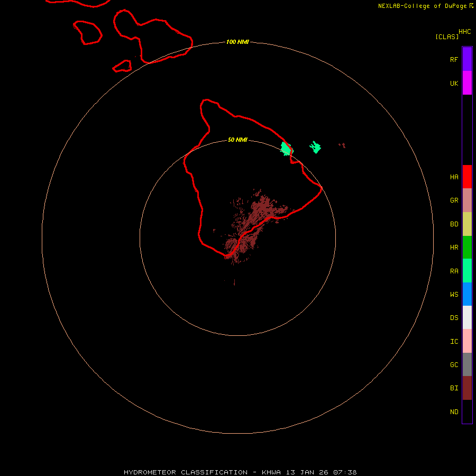476x476 pixels.
Task: Click the Hydrometeor Classification KHWA title text
Action: 240,472
